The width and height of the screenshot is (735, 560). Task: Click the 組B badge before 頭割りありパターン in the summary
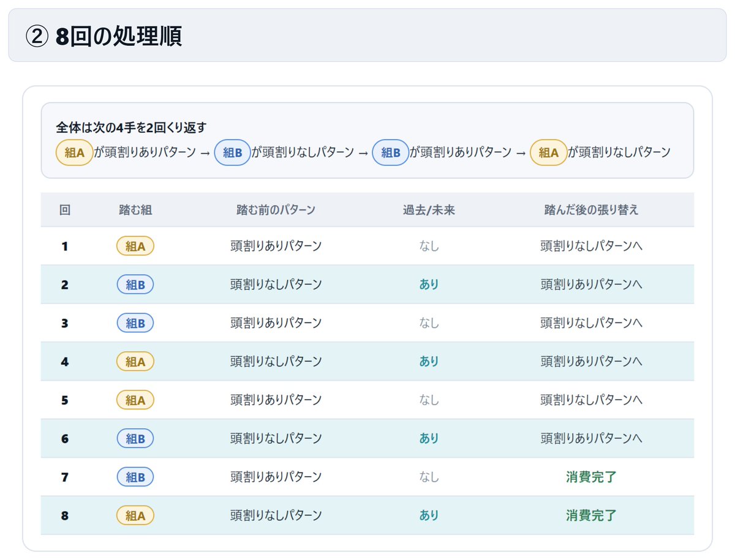point(391,153)
